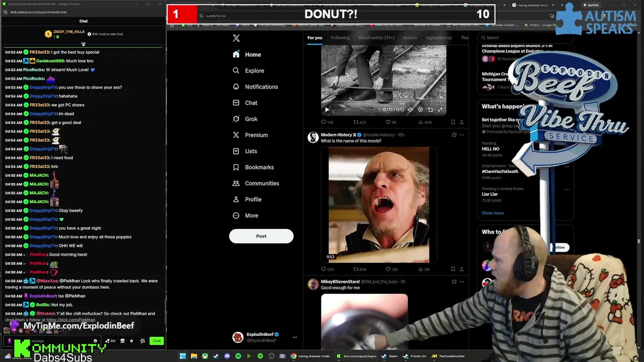Image resolution: width=644 pixels, height=362 pixels.
Task: Open the HELL NO trending topic
Action: click(491, 149)
